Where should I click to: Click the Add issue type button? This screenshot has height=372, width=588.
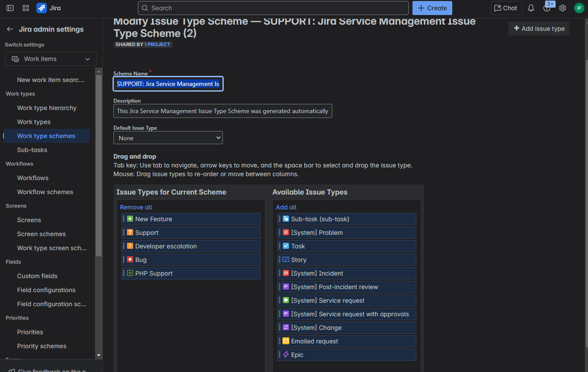[539, 28]
